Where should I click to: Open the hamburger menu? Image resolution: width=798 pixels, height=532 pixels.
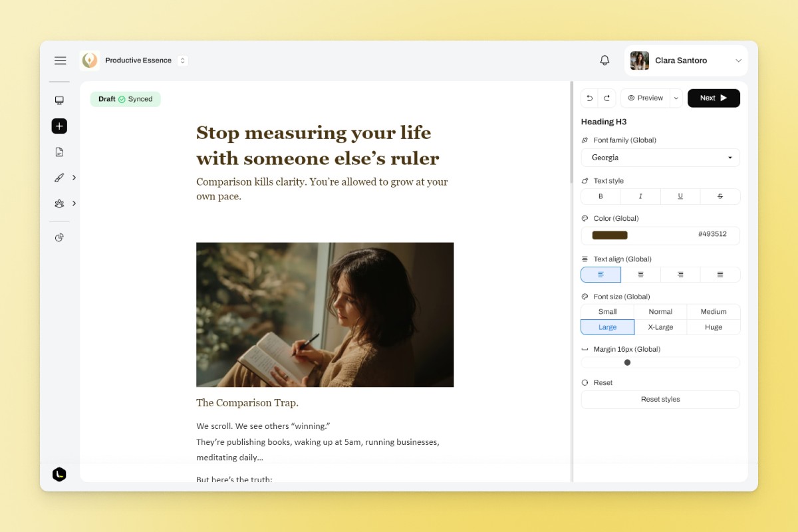pyautogui.click(x=60, y=61)
